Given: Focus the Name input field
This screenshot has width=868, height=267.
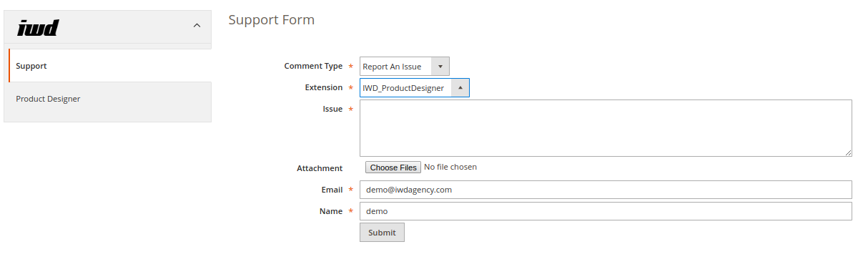Looking at the screenshot, I should pyautogui.click(x=606, y=211).
